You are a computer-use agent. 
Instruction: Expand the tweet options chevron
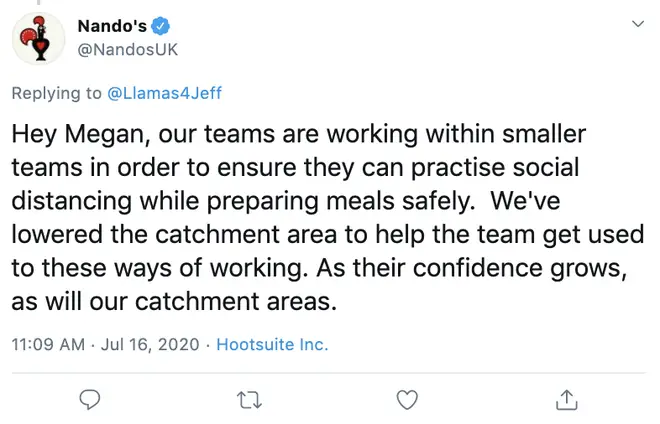tap(638, 24)
